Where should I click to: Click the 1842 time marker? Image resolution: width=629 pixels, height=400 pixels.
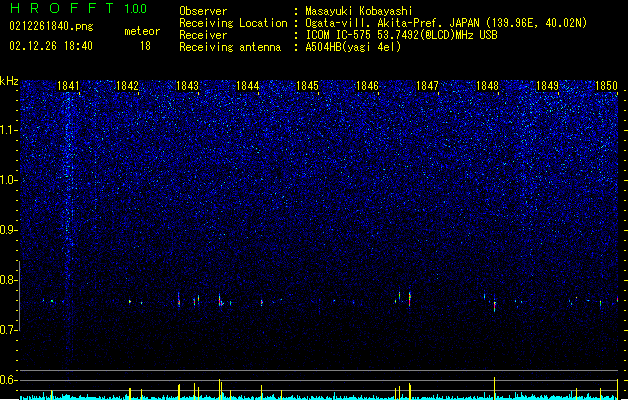[x=127, y=86]
